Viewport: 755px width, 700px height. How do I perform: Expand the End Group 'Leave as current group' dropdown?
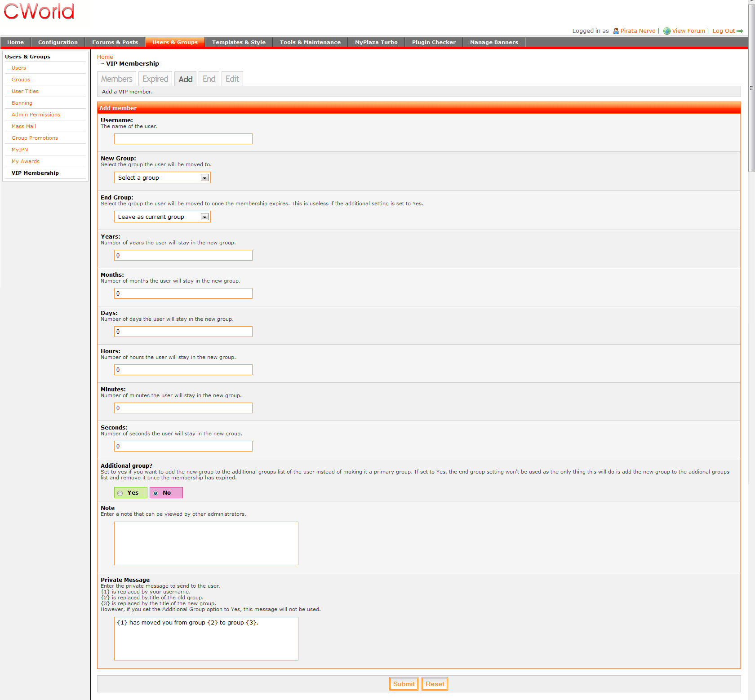point(162,217)
